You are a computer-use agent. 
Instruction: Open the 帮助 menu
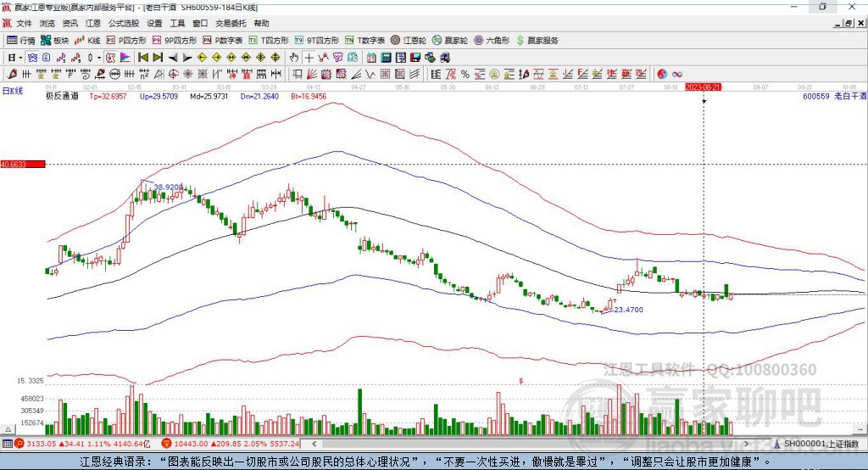point(261,23)
